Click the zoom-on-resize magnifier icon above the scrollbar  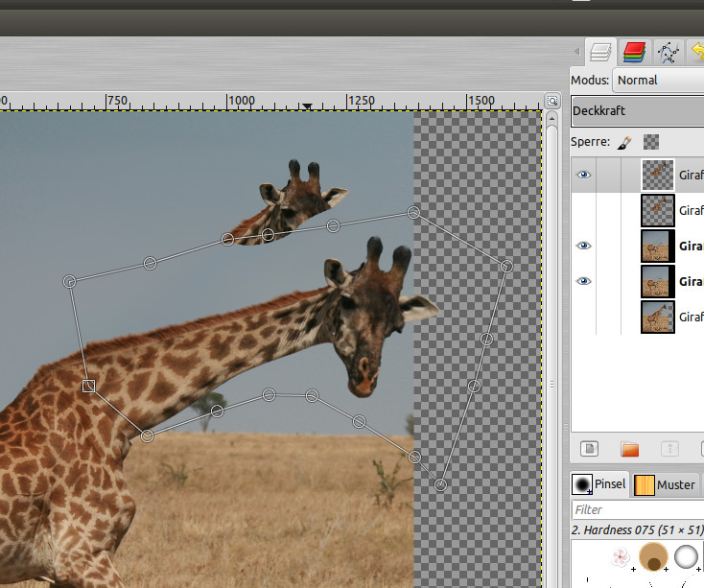[x=551, y=101]
